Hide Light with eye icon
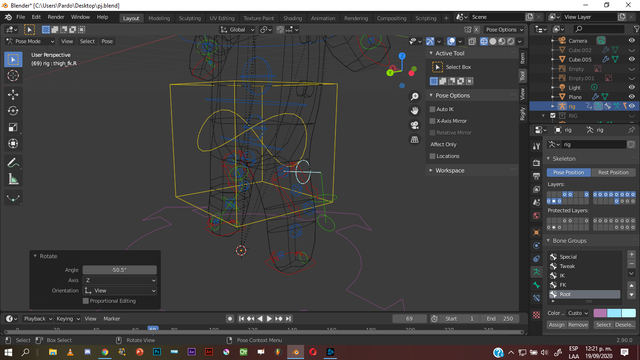The width and height of the screenshot is (640, 360). click(x=631, y=87)
